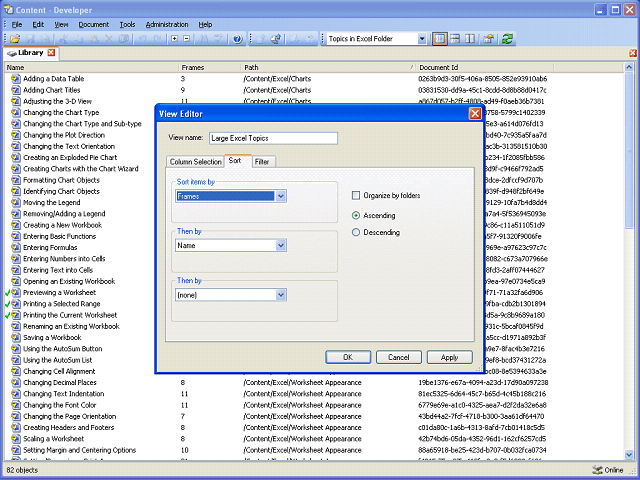640x480 pixels.
Task: Open the Tools menu
Action: [x=127, y=24]
